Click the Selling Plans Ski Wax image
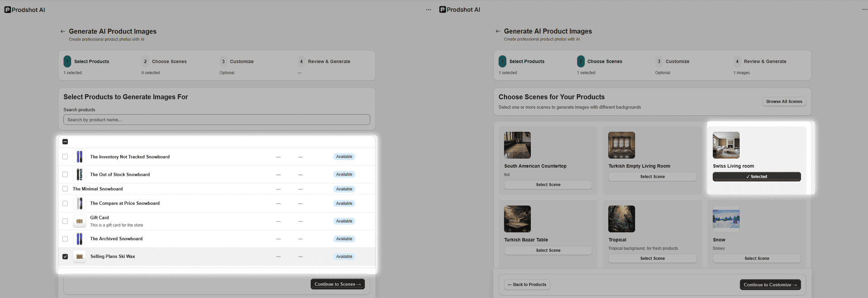 pos(80,256)
